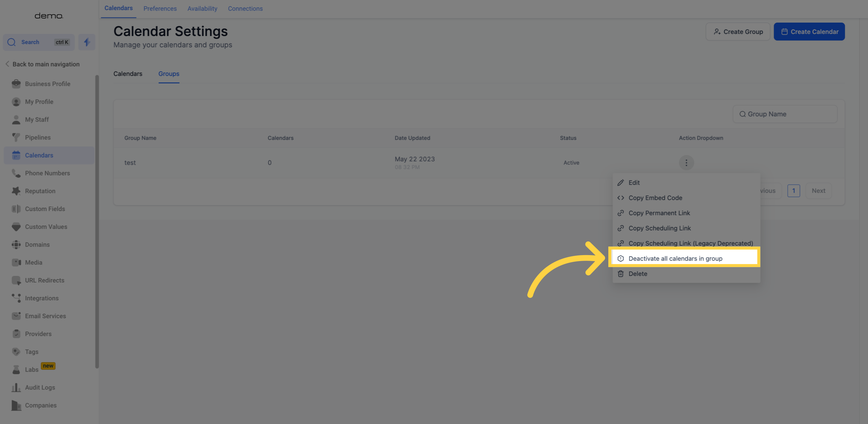Click the Active status text
This screenshot has width=868, height=424.
point(571,163)
